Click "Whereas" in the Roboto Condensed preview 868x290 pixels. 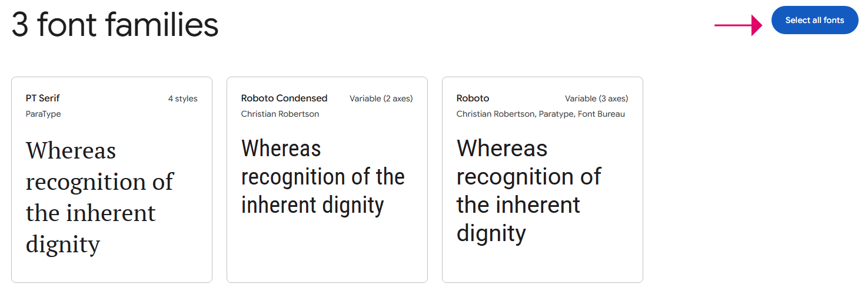[x=281, y=149]
